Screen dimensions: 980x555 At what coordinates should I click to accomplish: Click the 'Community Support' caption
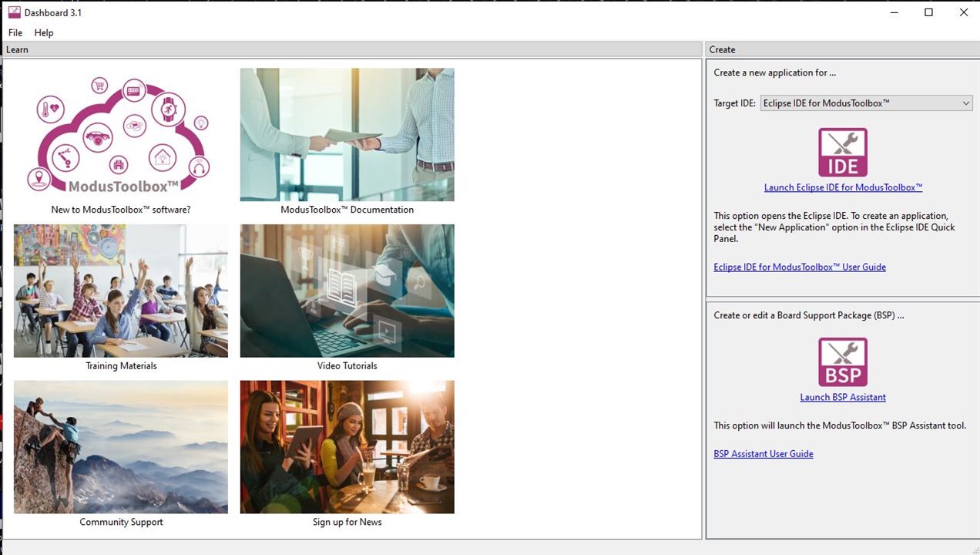click(x=121, y=522)
